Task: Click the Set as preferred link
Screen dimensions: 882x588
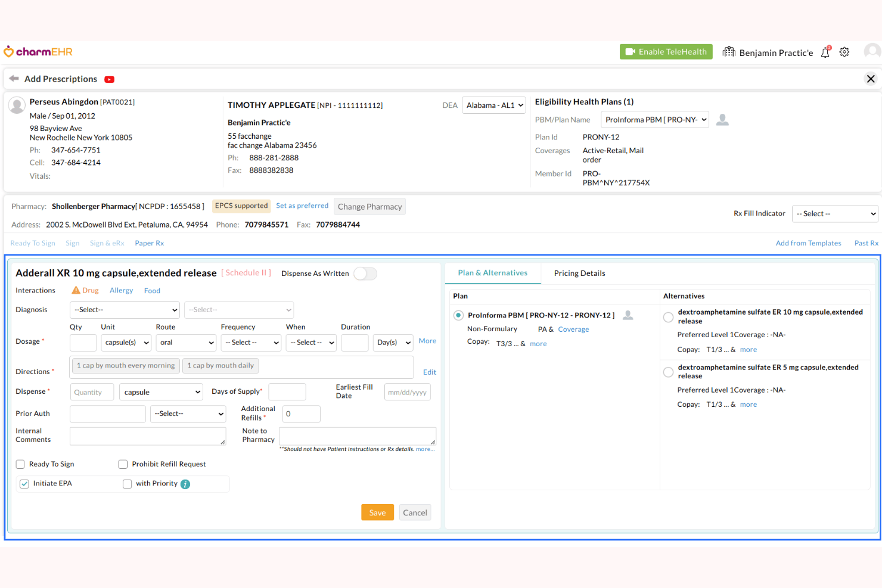Action: (302, 206)
